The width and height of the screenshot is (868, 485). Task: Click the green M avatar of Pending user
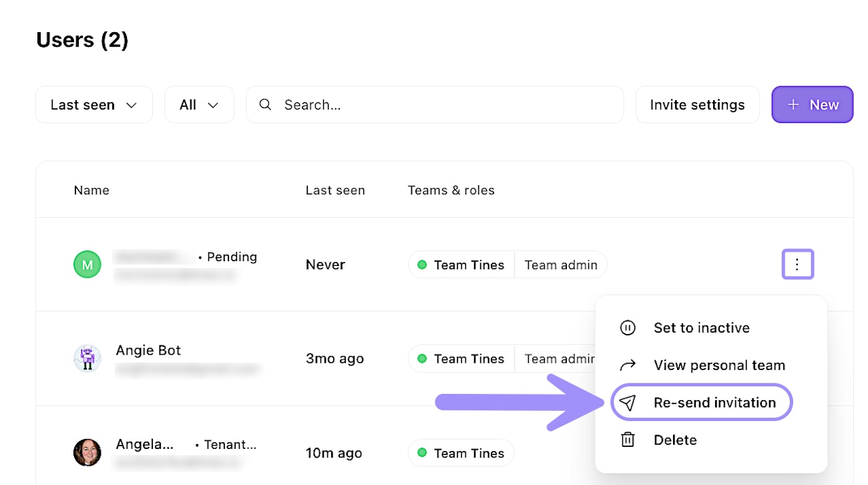(87, 265)
